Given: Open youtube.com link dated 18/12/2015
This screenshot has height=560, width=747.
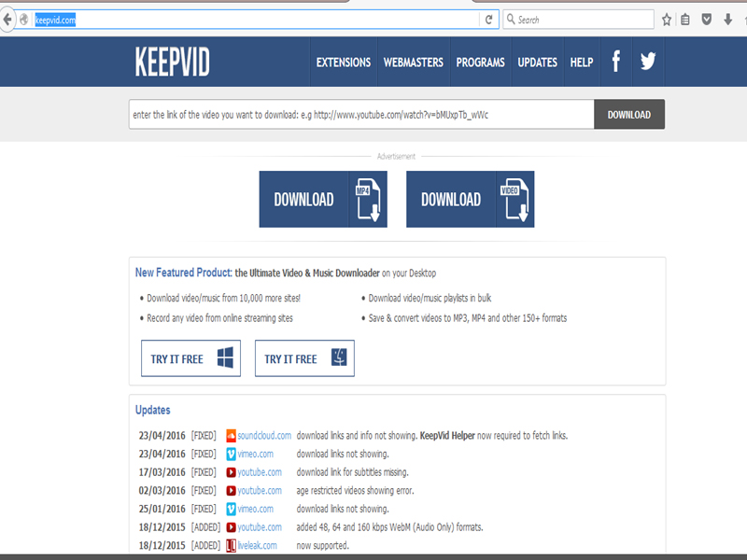Looking at the screenshot, I should click(260, 527).
